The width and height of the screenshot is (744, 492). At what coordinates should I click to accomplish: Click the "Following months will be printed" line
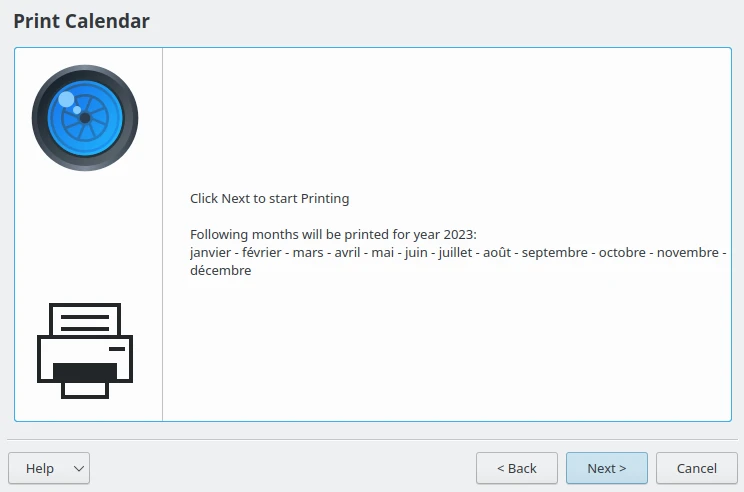(333, 234)
